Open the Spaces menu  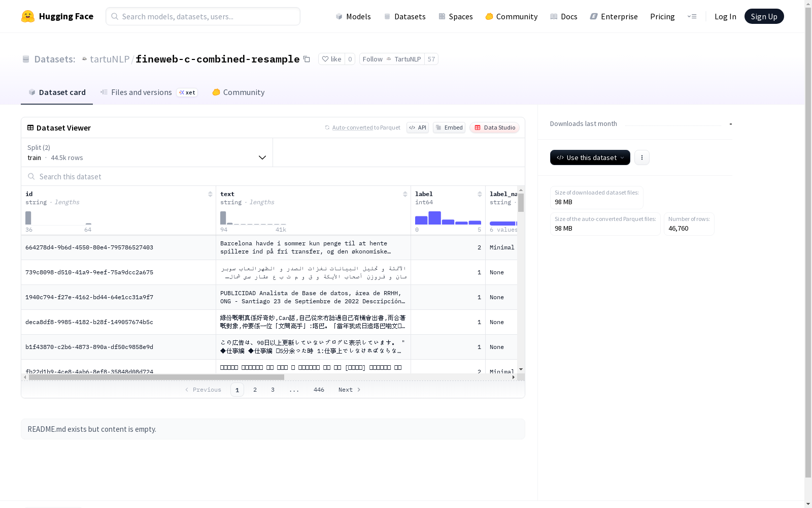(456, 16)
